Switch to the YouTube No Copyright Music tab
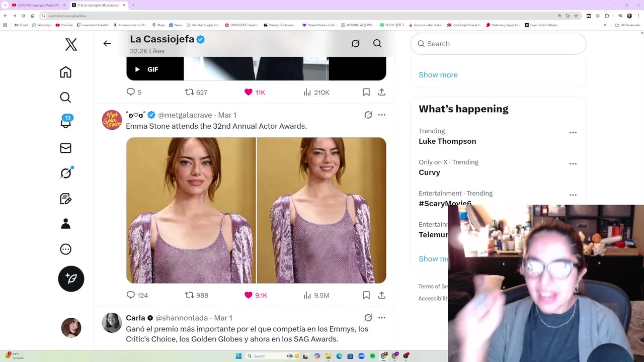The image size is (644, 362). (38, 5)
